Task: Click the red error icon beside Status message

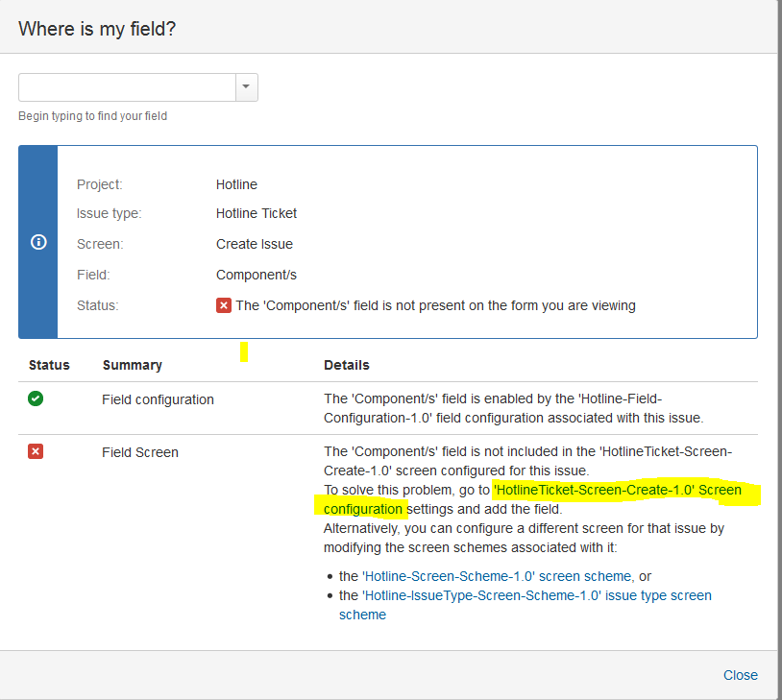Action: [224, 305]
